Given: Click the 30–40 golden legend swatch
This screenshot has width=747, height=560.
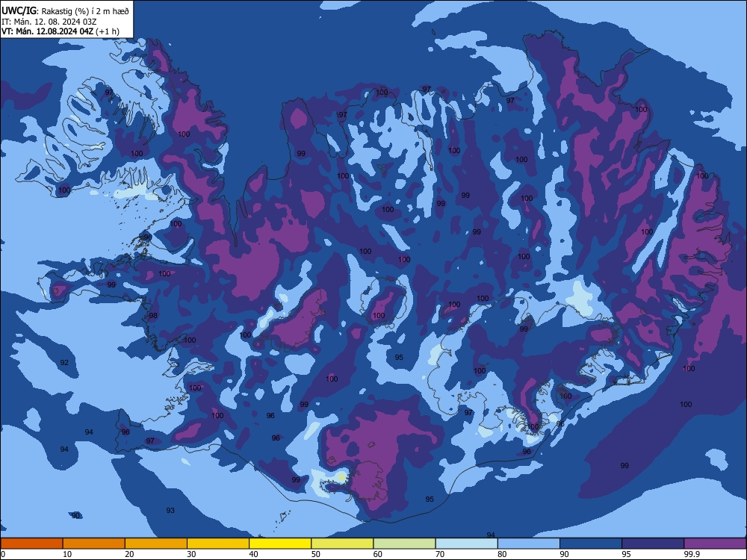Looking at the screenshot, I should pyautogui.click(x=218, y=544).
